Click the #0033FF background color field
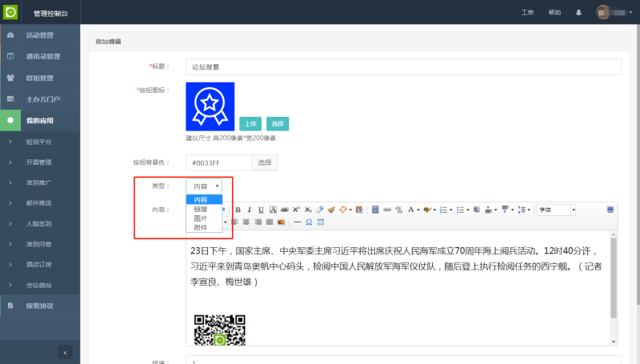 tap(218, 162)
